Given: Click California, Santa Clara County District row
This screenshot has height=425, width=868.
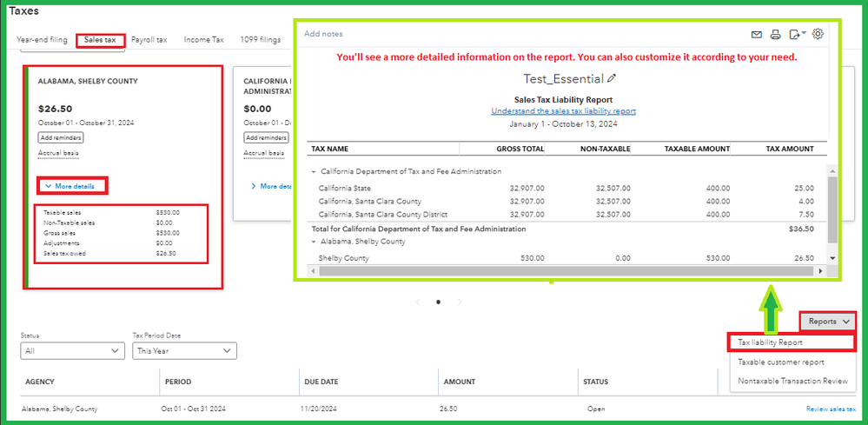Looking at the screenshot, I should [x=383, y=215].
